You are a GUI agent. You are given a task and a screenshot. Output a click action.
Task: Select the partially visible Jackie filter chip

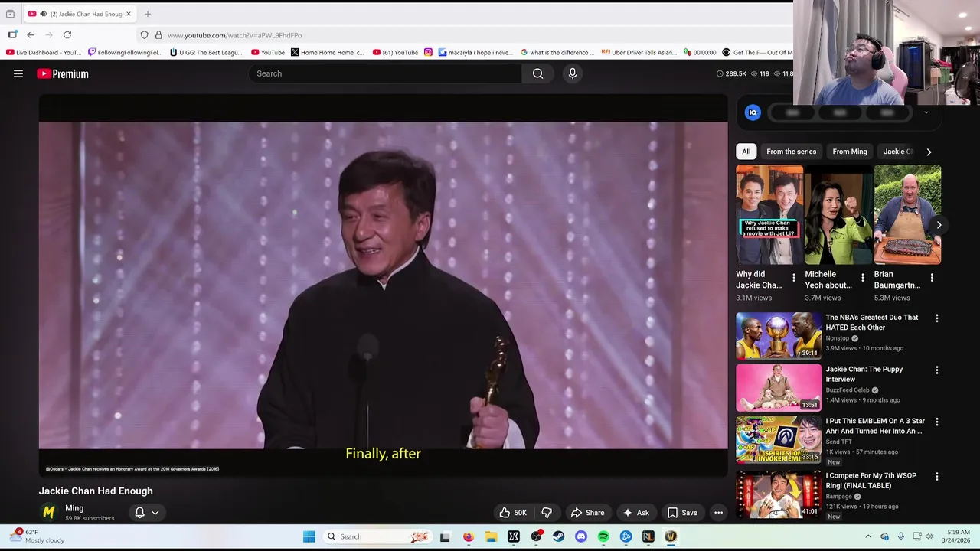point(897,152)
